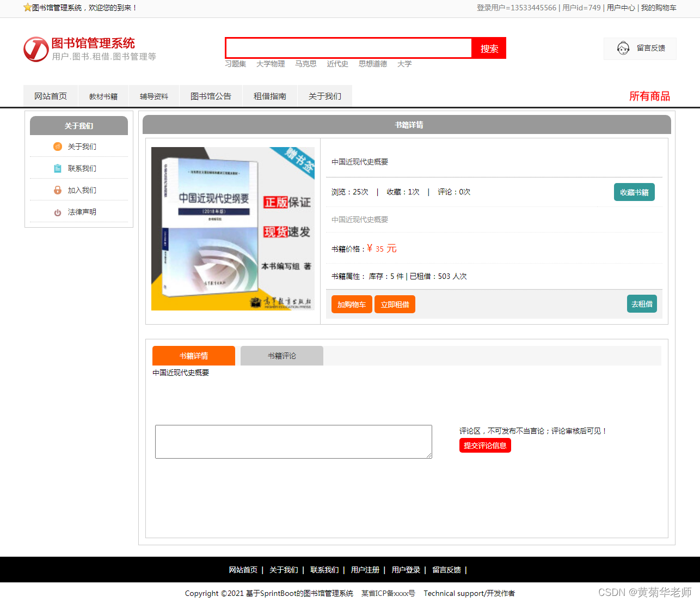Click the Technical support/开发作者 footer text
Image resolution: width=700 pixels, height=603 pixels.
(x=469, y=593)
